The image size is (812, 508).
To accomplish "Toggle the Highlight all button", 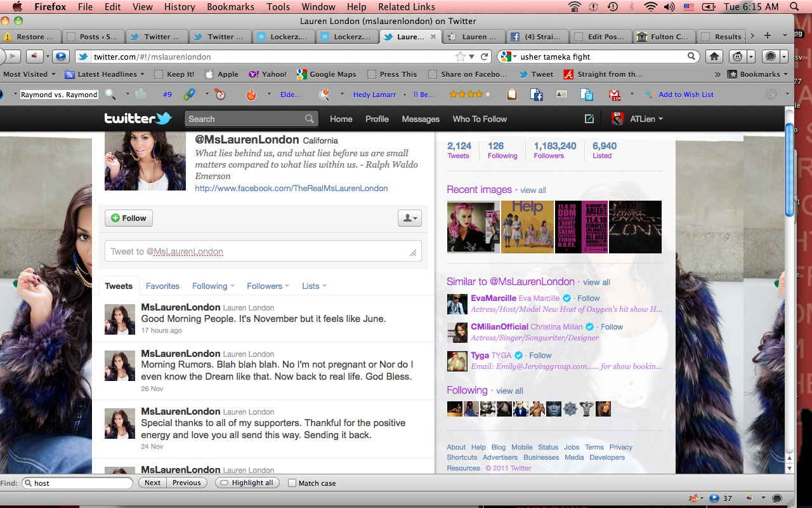I will tap(247, 483).
